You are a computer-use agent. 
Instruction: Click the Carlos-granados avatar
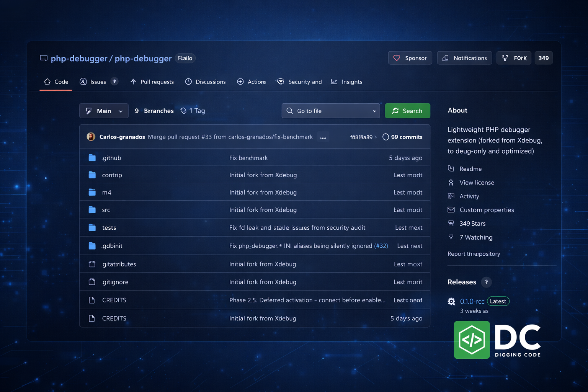coord(91,137)
